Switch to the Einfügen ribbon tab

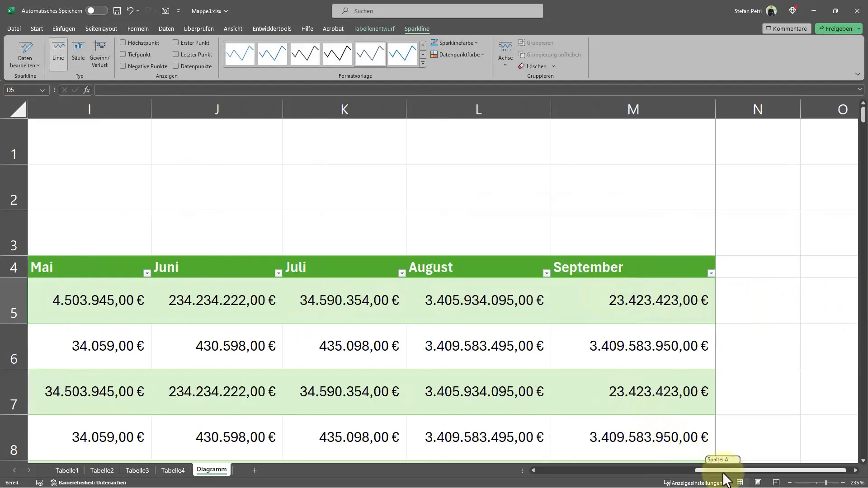(x=64, y=28)
